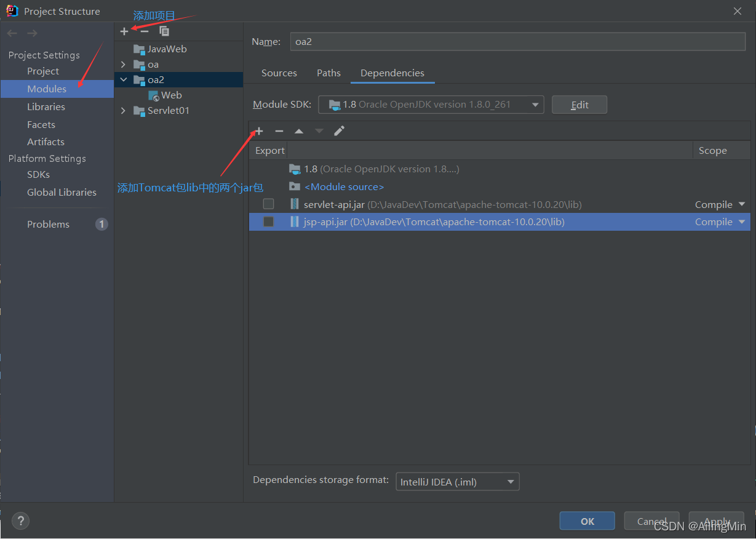This screenshot has height=539, width=756.
Task: Switch to the Dependencies tab
Action: point(392,73)
